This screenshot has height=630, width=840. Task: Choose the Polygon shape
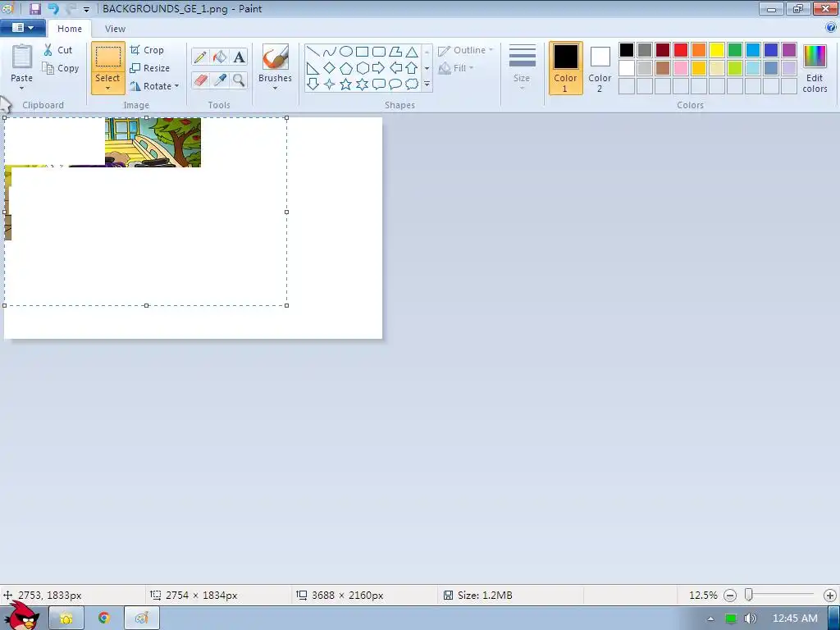point(395,52)
